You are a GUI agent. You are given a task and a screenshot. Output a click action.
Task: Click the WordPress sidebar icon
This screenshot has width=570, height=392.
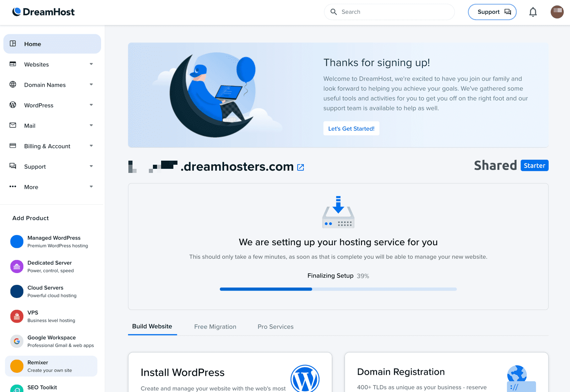[13, 105]
